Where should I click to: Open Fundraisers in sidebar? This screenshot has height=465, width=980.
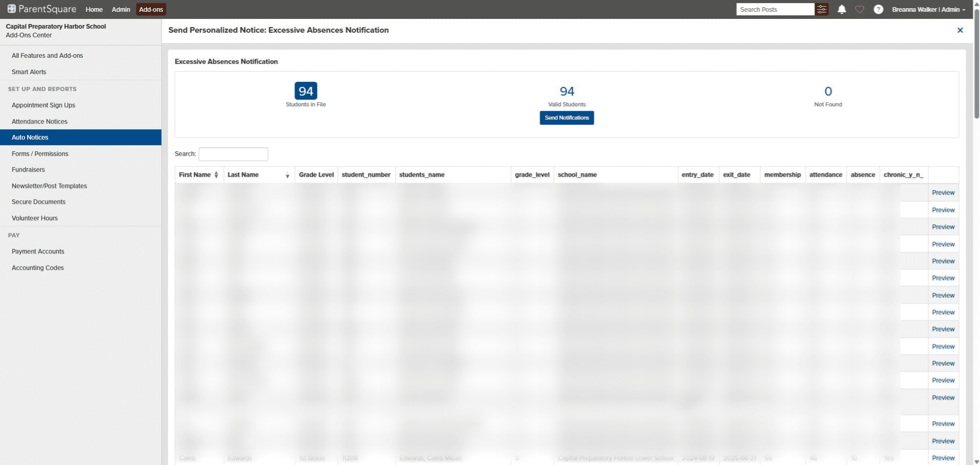pyautogui.click(x=28, y=170)
